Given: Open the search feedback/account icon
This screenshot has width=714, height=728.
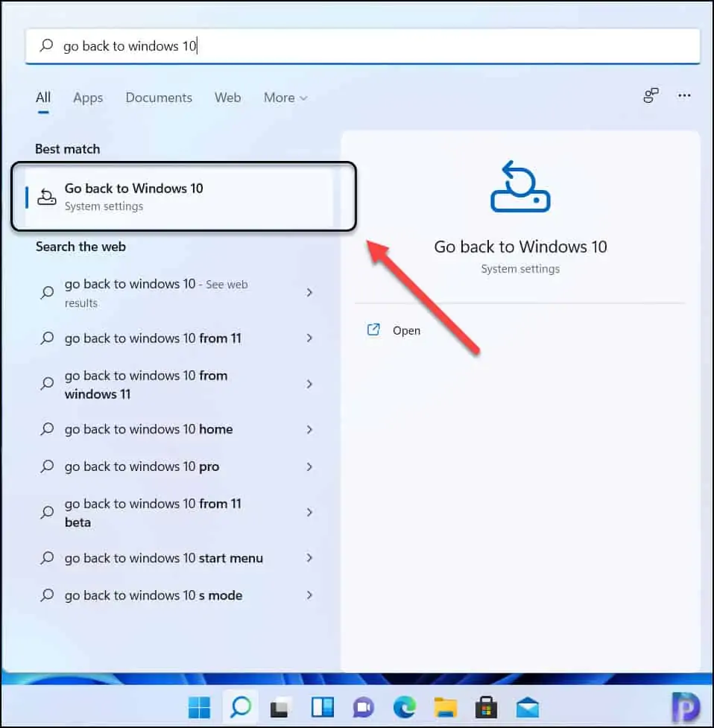Looking at the screenshot, I should point(651,95).
